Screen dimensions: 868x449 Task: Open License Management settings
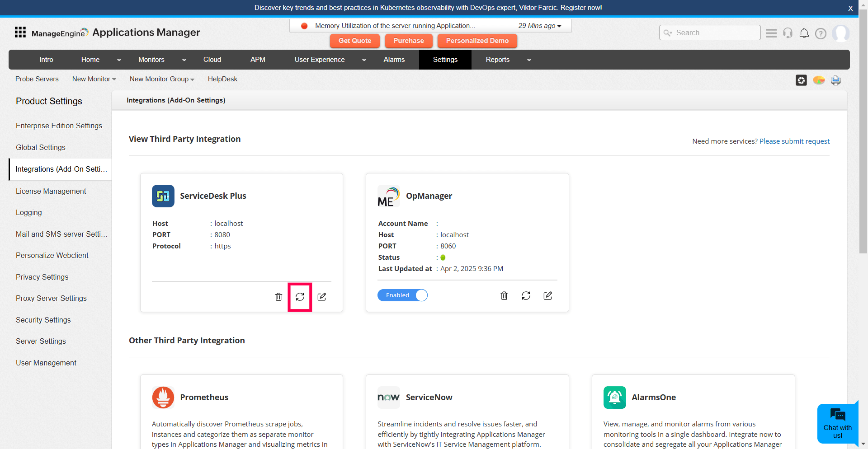[51, 192]
